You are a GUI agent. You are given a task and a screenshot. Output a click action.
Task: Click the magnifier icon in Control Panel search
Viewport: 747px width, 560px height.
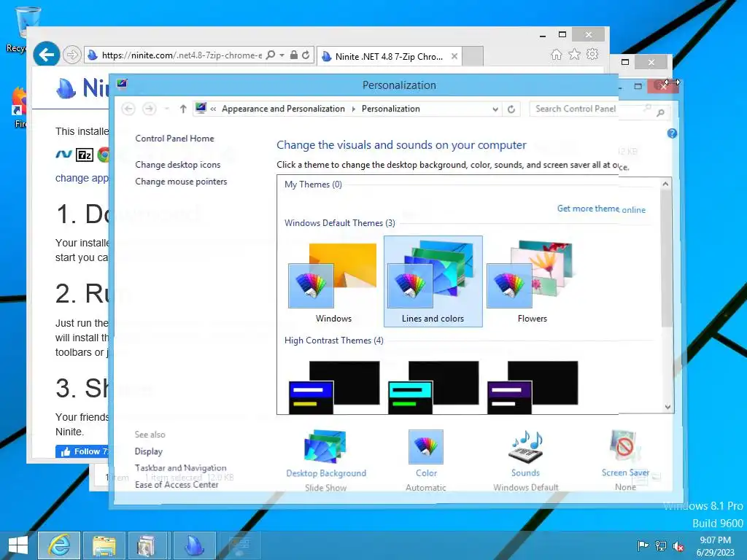(660, 112)
